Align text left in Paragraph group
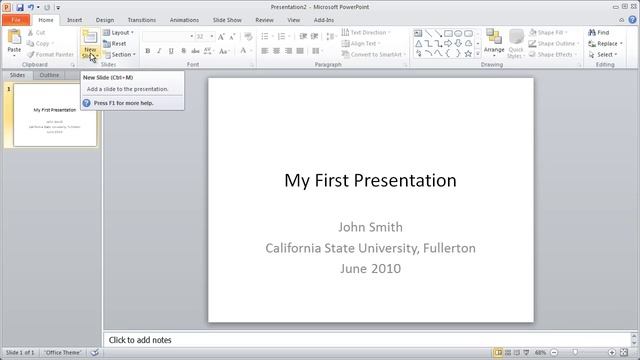Image resolution: width=640 pixels, height=360 pixels. [264, 51]
